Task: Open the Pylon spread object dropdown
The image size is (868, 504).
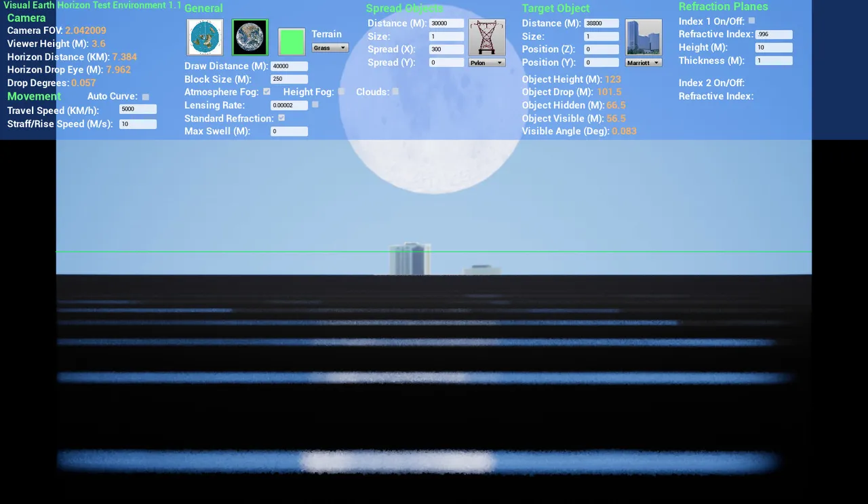Action: 487,62
